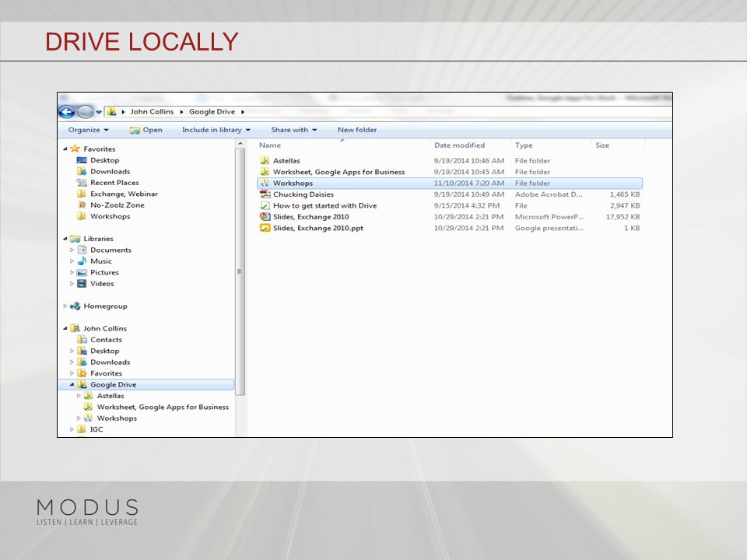This screenshot has height=560, width=747.
Task: Click the Back navigation arrow
Action: pyautogui.click(x=67, y=112)
